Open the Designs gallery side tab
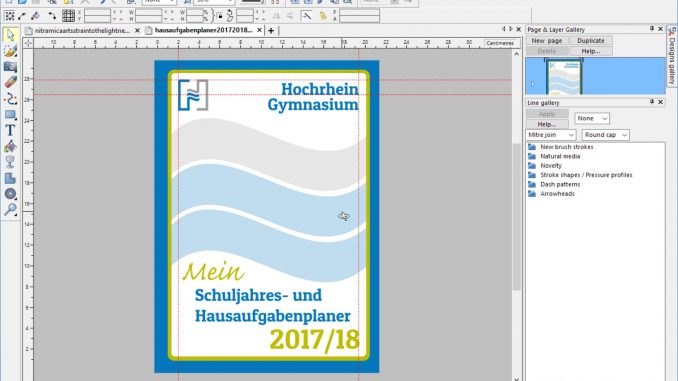The width and height of the screenshot is (678, 381). click(672, 56)
